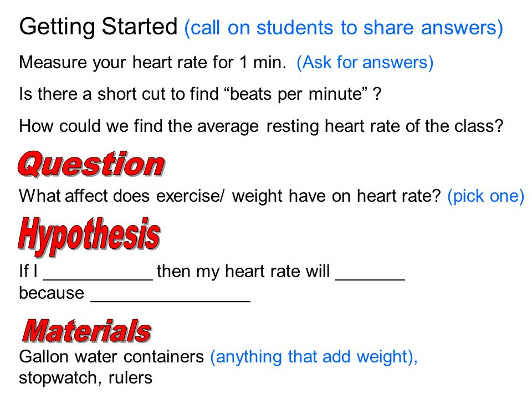The width and height of the screenshot is (532, 399).
Task: Click the 'average resting heart rate of the class' question
Action: coord(261,126)
